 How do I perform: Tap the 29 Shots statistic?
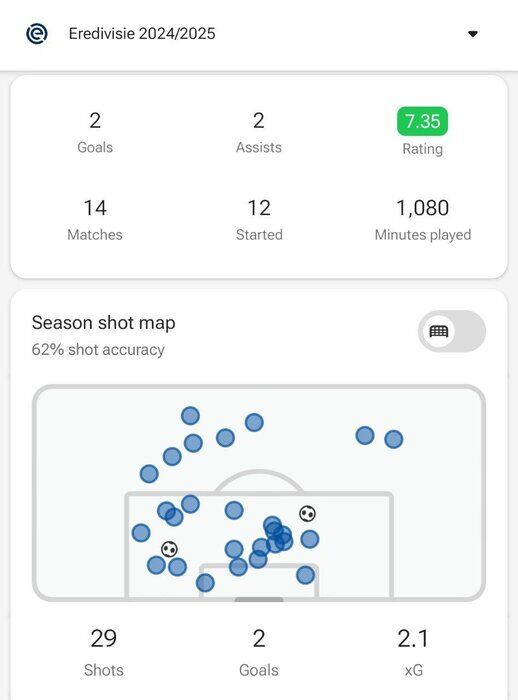[104, 652]
